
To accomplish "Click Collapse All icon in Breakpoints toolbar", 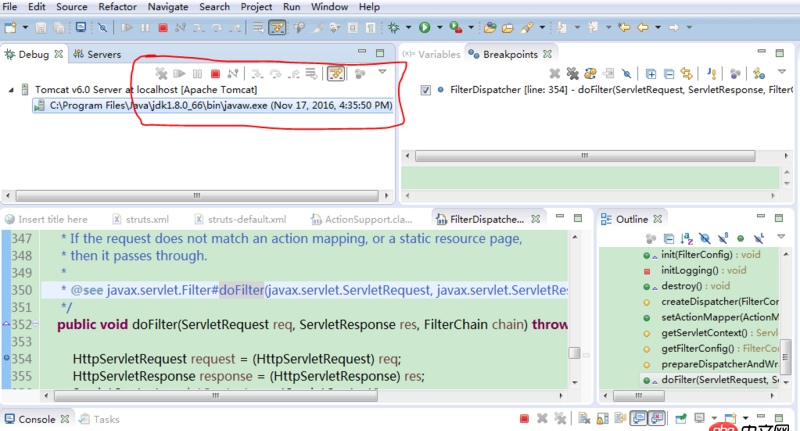I will (669, 73).
